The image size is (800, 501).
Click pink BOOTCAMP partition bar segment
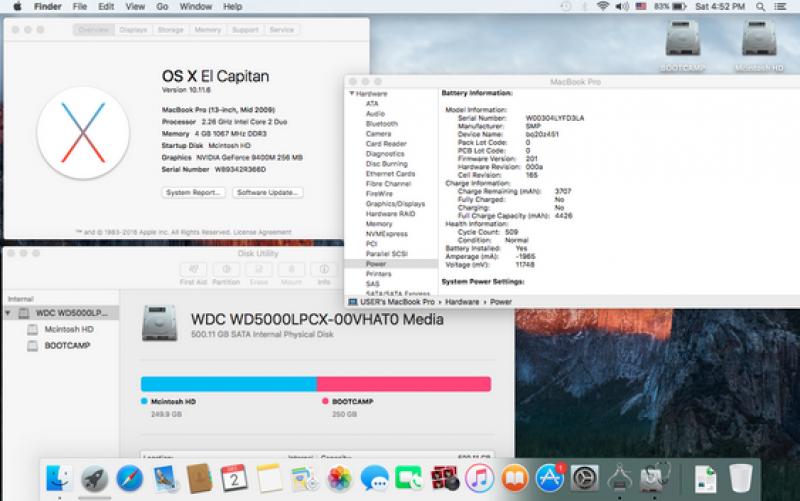(x=404, y=384)
